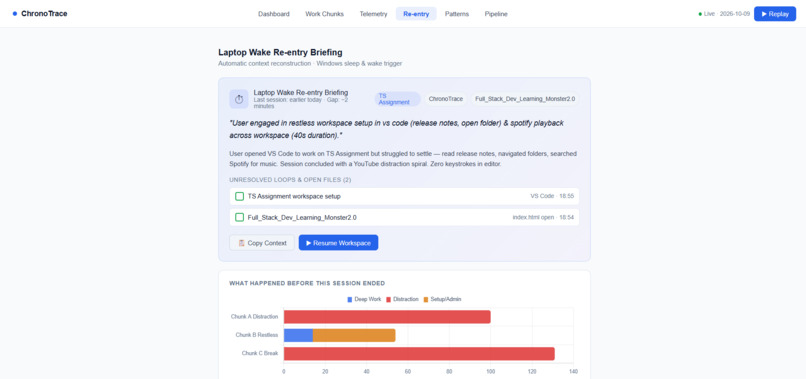Image resolution: width=806 pixels, height=379 pixels.
Task: Select the TS Assignment tag chip
Action: click(397, 99)
